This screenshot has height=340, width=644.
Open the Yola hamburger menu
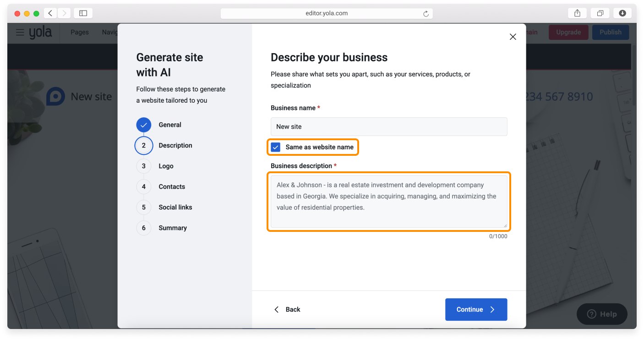(x=20, y=33)
